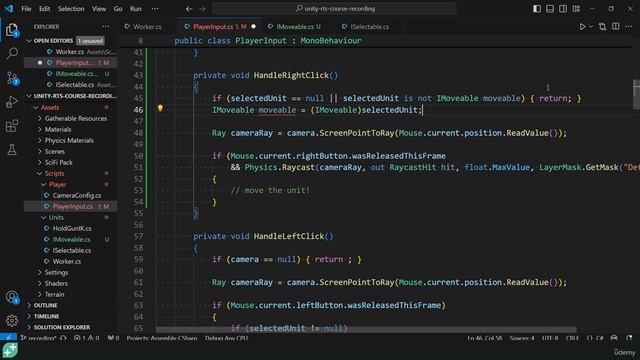Click the lightbulb quick-fix on line 46
The image size is (640, 360).
[160, 109]
